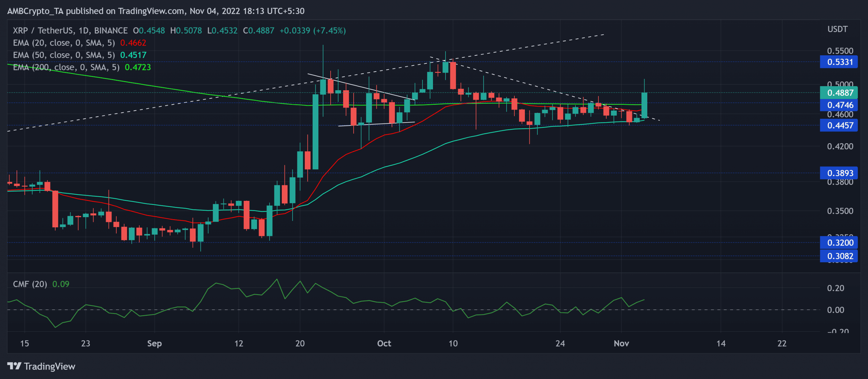Click the EMA 50 indicator label
The image size is (868, 379).
pos(64,55)
